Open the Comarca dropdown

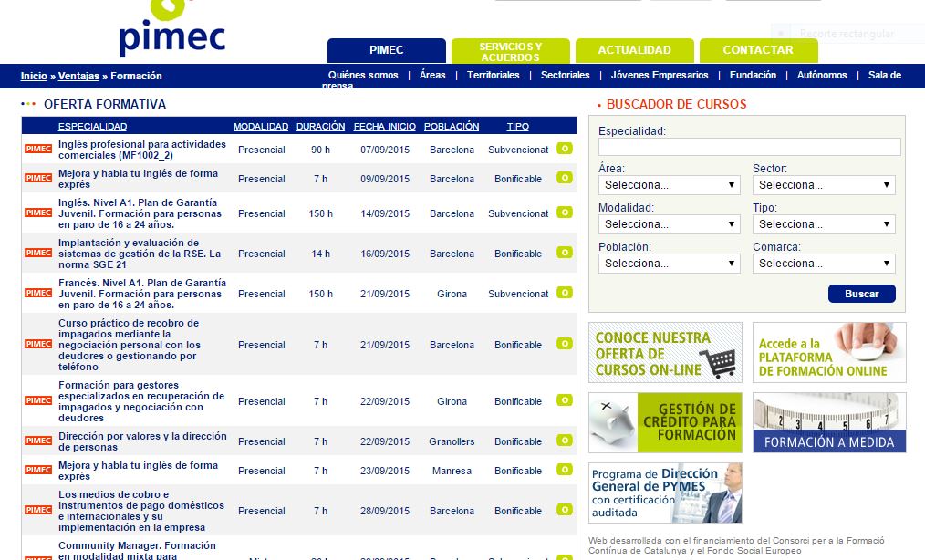point(824,264)
